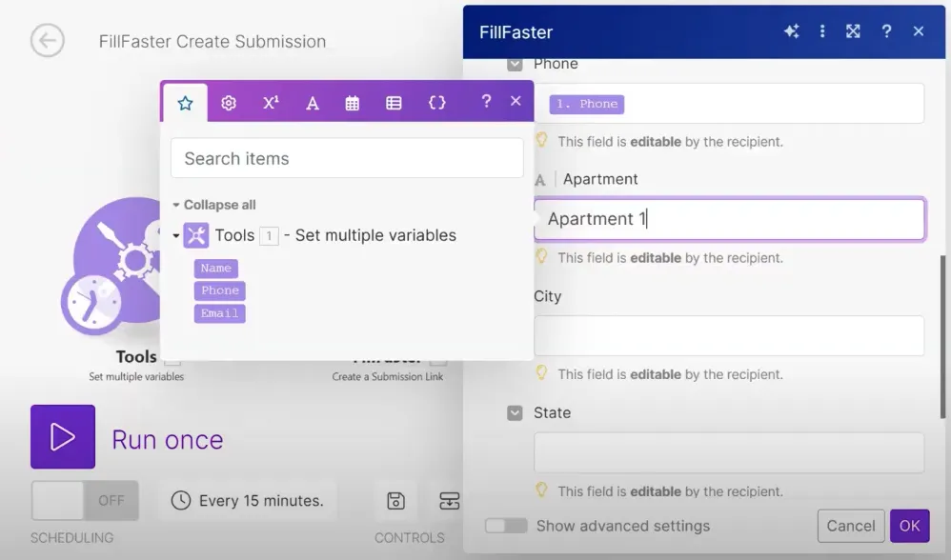Switch to math functions X¹ tab
The height and width of the screenshot is (560, 951).
click(271, 103)
